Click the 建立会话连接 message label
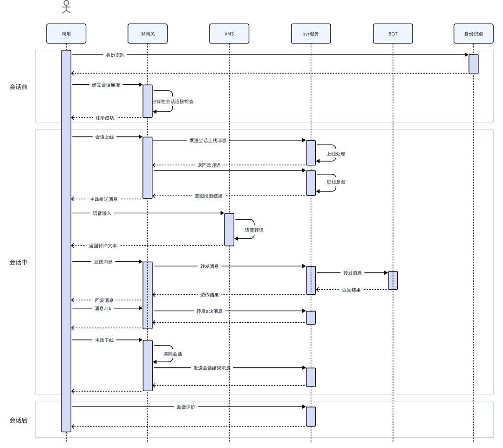Viewport: 503px width, 448px height. 106,85
